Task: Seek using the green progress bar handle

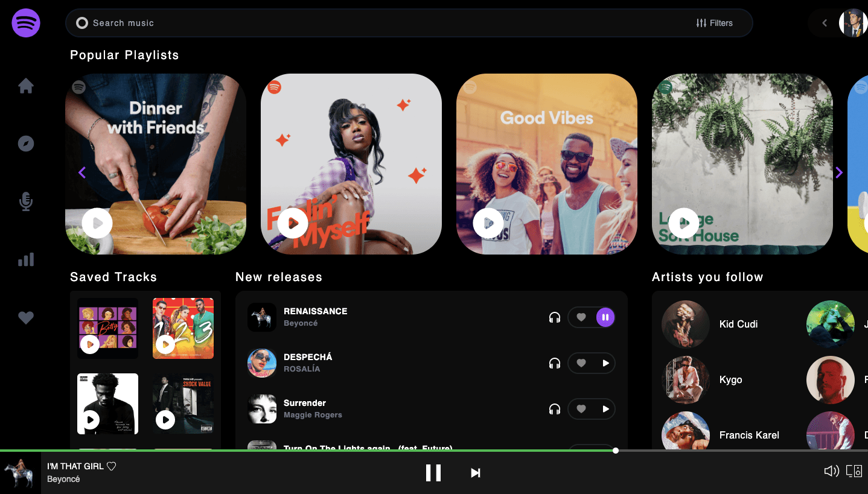Action: (x=616, y=451)
